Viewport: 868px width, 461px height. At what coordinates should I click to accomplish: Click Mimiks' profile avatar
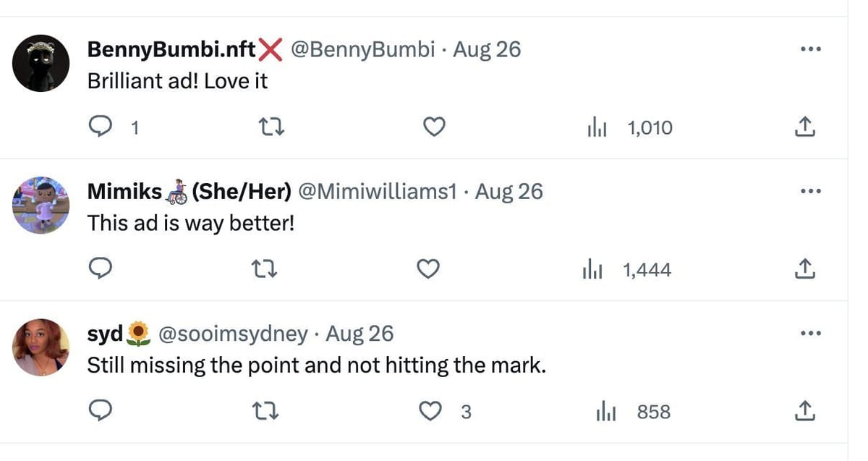(41, 205)
